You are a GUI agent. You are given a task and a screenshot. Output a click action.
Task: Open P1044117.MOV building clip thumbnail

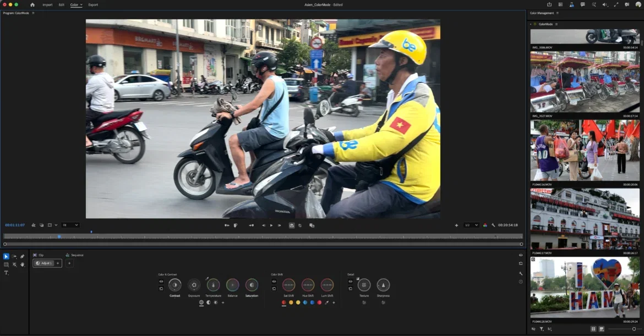click(x=585, y=219)
